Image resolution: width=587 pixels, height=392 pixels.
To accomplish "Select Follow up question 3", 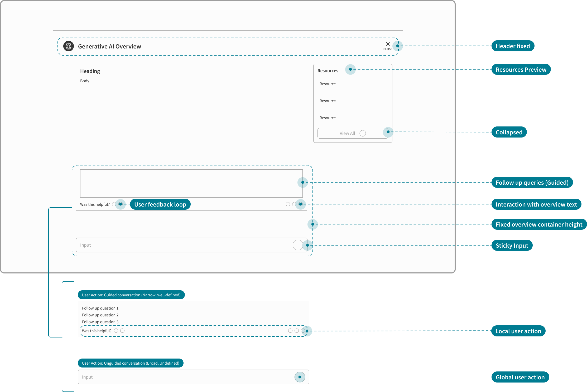I will pos(100,322).
